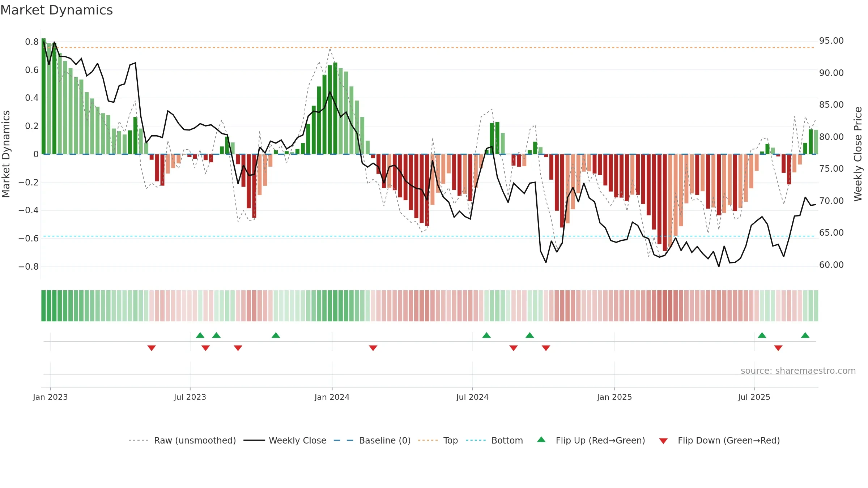
Task: Click the 60.00 right axis price label
Action: pos(831,265)
